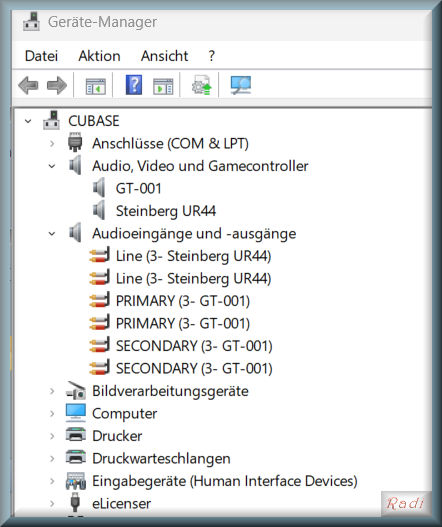Expand the Bildverarbeitungsgeräte category

click(x=52, y=391)
